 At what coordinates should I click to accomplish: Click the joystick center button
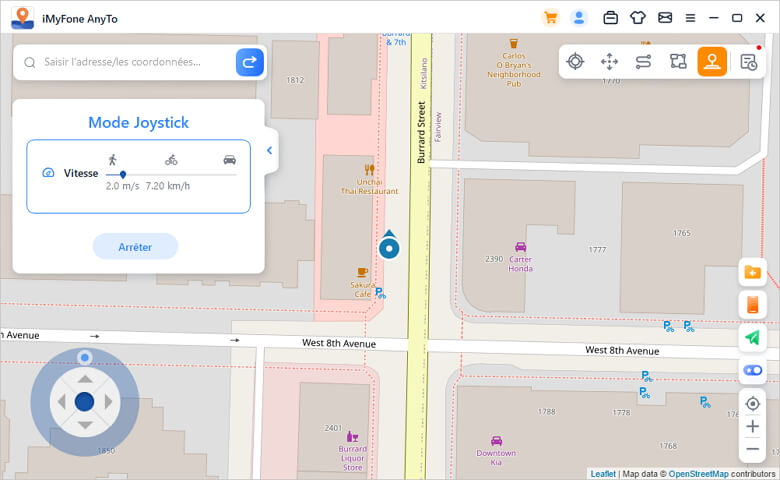85,401
